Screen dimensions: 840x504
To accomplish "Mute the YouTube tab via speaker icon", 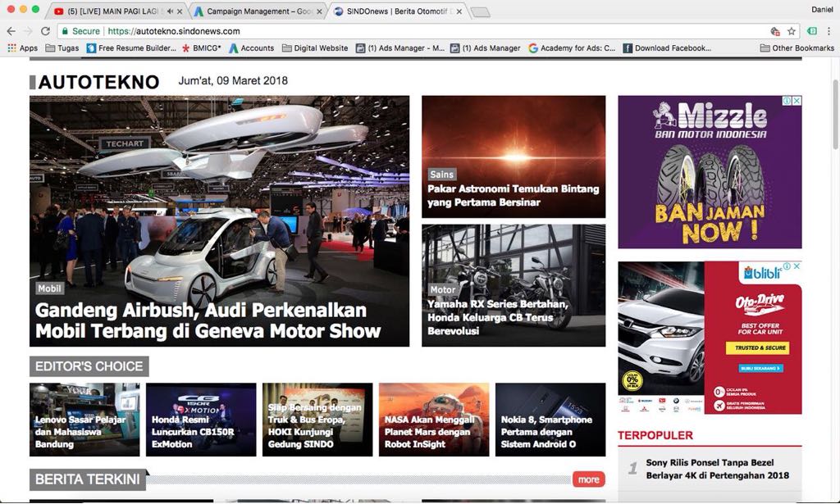I will pyautogui.click(x=170, y=11).
